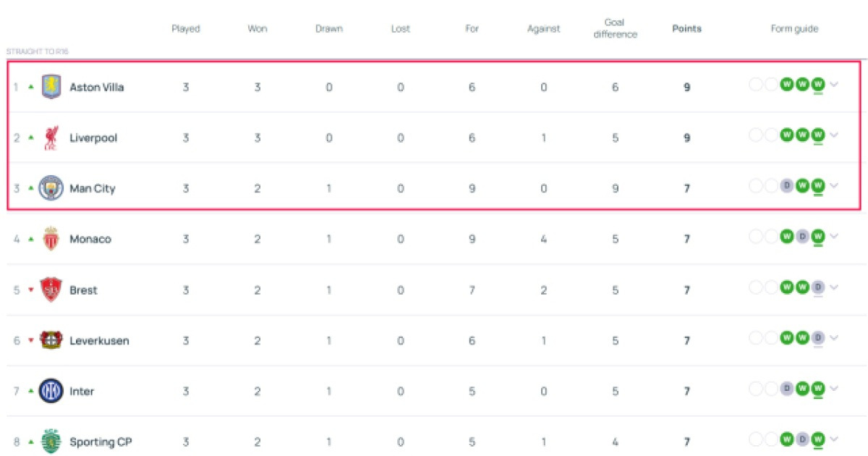Select the Liverpool club badge
This screenshot has width=868, height=456.
[x=50, y=137]
